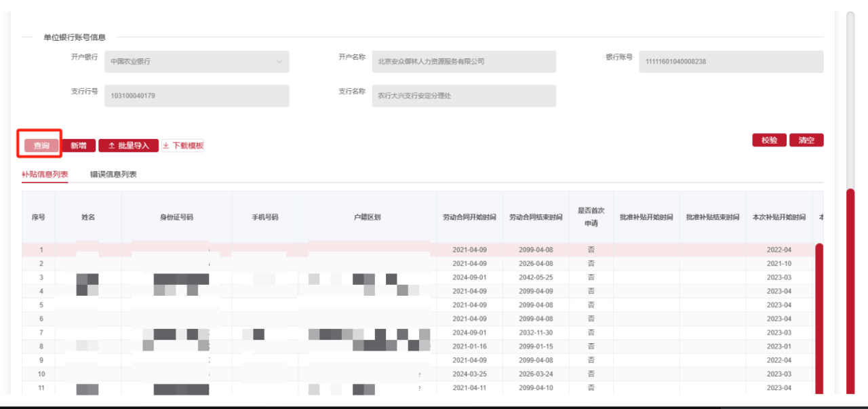The height and width of the screenshot is (409, 868).
Task: Click the 开户名称 input field
Action: click(464, 62)
